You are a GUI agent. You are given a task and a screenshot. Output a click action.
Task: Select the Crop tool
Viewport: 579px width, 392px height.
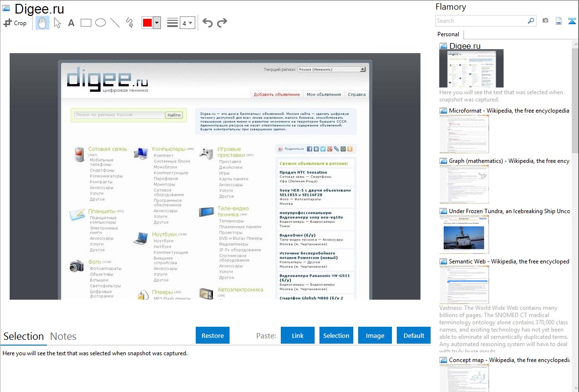15,23
